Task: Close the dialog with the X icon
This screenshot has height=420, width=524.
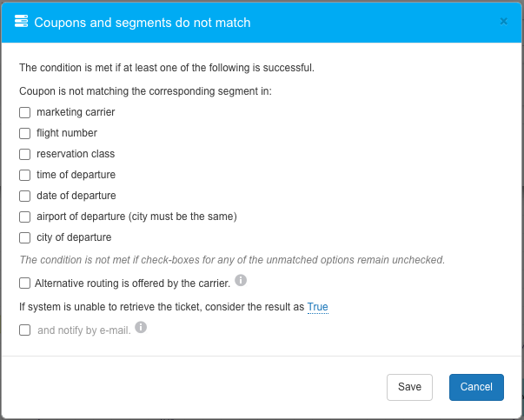Action: click(503, 22)
